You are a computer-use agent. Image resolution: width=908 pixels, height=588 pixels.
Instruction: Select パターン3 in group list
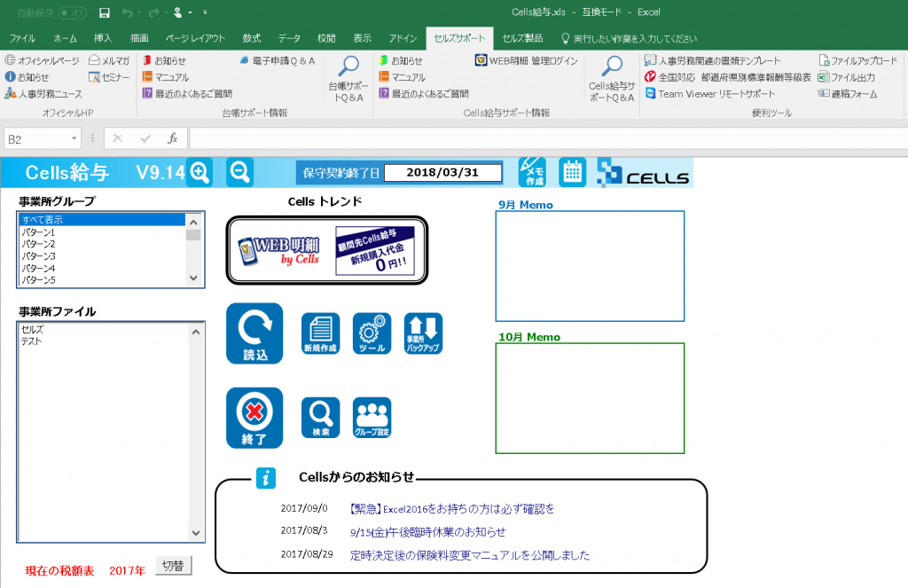click(x=102, y=256)
